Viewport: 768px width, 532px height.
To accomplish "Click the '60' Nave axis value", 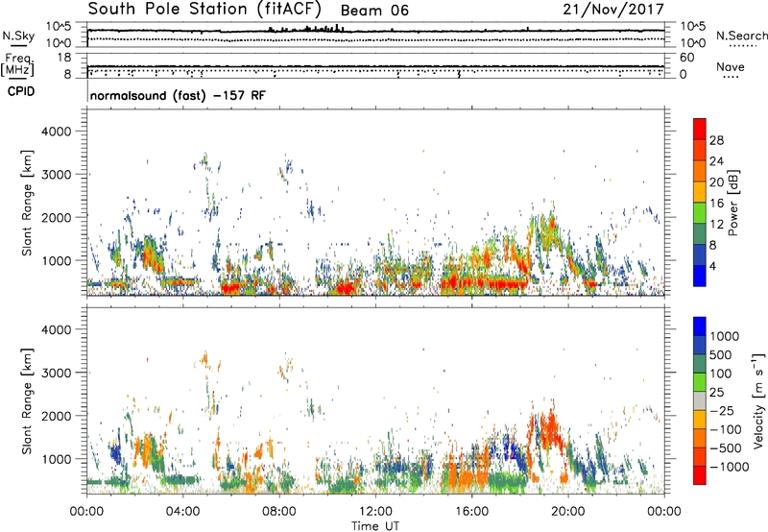I will pyautogui.click(x=686, y=58).
